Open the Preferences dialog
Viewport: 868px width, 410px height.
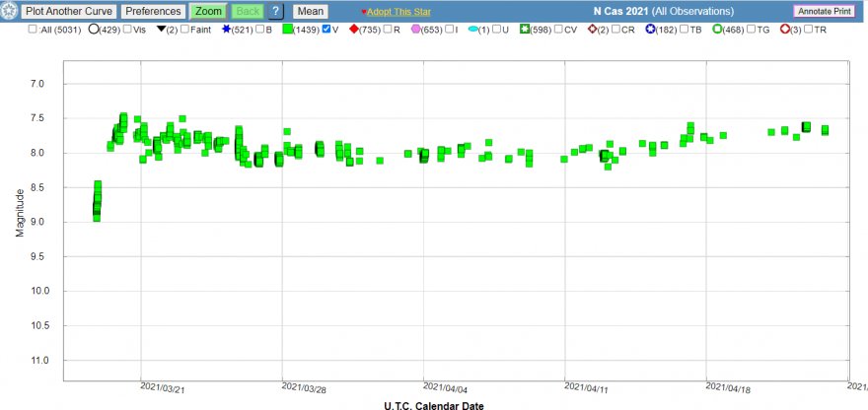click(x=153, y=11)
